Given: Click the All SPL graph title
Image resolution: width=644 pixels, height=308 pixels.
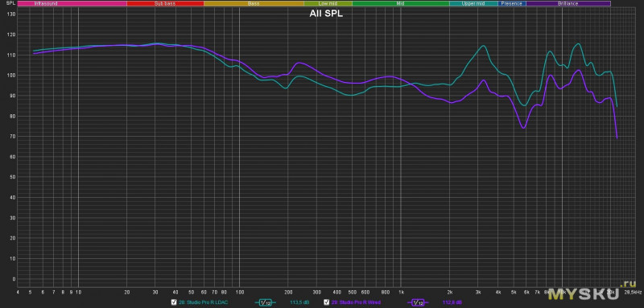Looking at the screenshot, I should coord(326,14).
